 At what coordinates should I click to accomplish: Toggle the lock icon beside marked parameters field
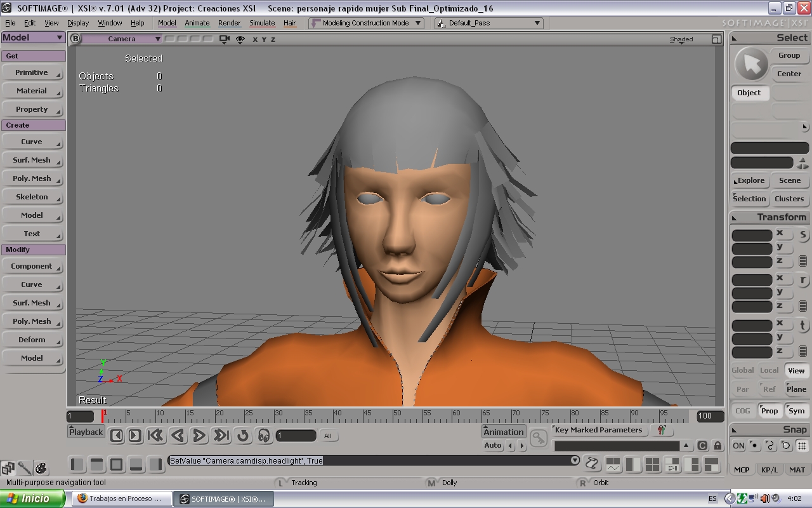coord(717,446)
